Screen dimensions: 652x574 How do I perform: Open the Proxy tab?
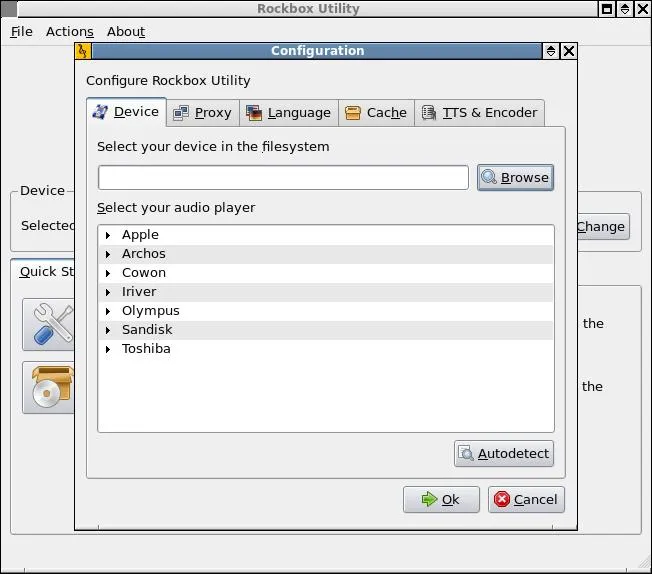click(203, 113)
